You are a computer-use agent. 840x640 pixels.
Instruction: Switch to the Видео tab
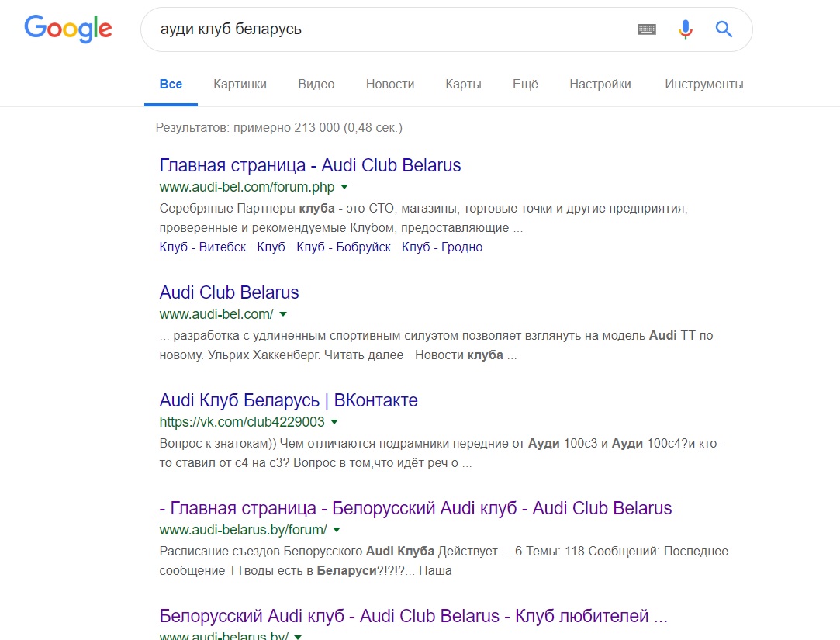pos(316,84)
